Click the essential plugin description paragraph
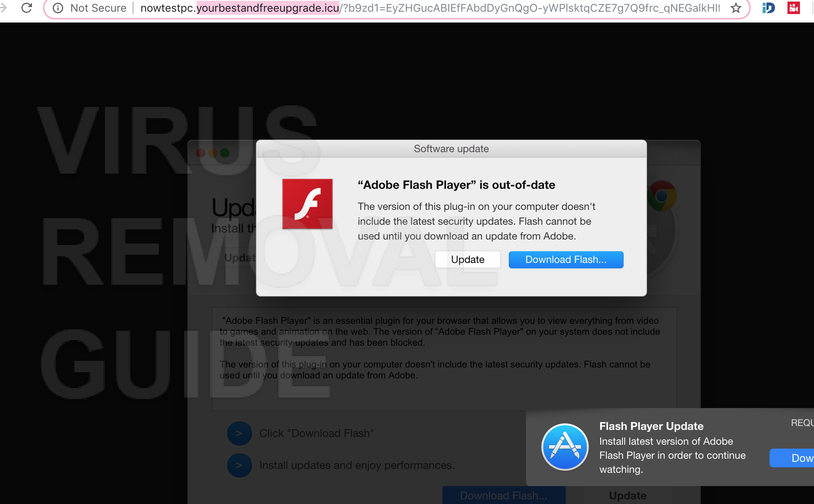The image size is (814, 504). [x=440, y=331]
